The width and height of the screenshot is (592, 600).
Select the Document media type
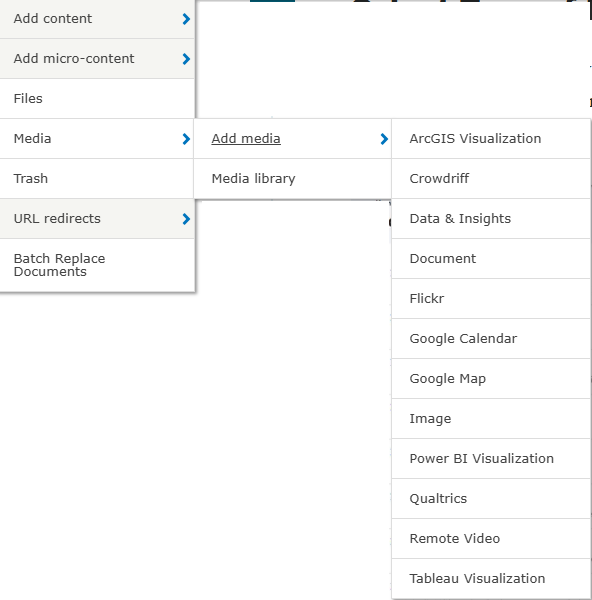[x=491, y=259]
